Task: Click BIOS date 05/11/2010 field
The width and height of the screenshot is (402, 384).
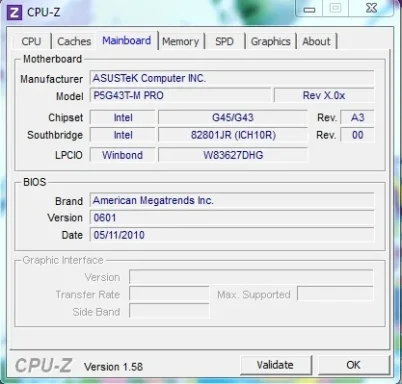Action: 232,235
